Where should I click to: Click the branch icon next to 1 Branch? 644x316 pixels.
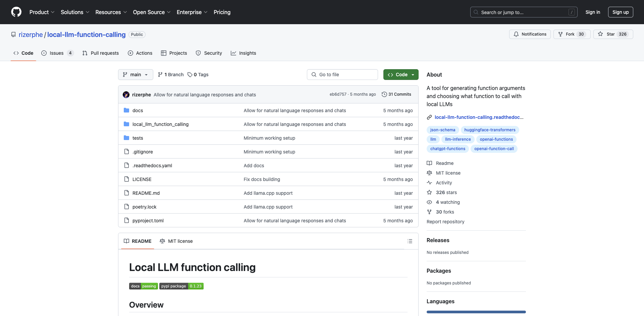(x=160, y=75)
